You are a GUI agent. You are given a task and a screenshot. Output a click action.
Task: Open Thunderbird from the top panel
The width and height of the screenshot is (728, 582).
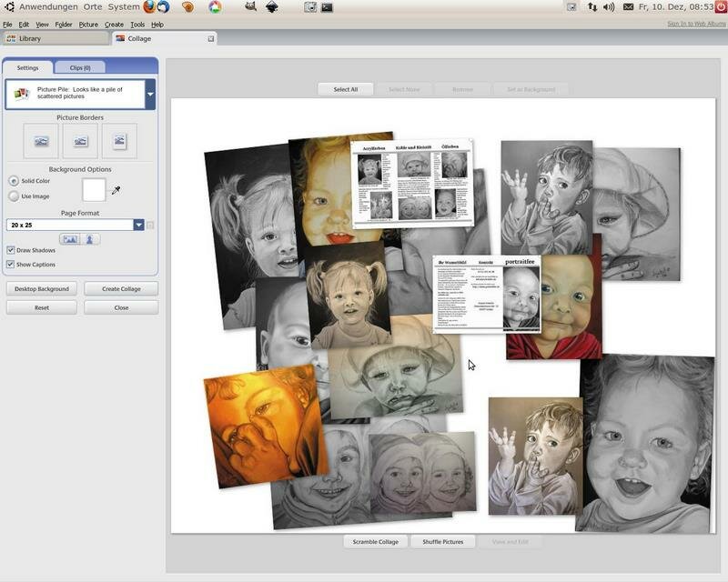tap(164, 6)
